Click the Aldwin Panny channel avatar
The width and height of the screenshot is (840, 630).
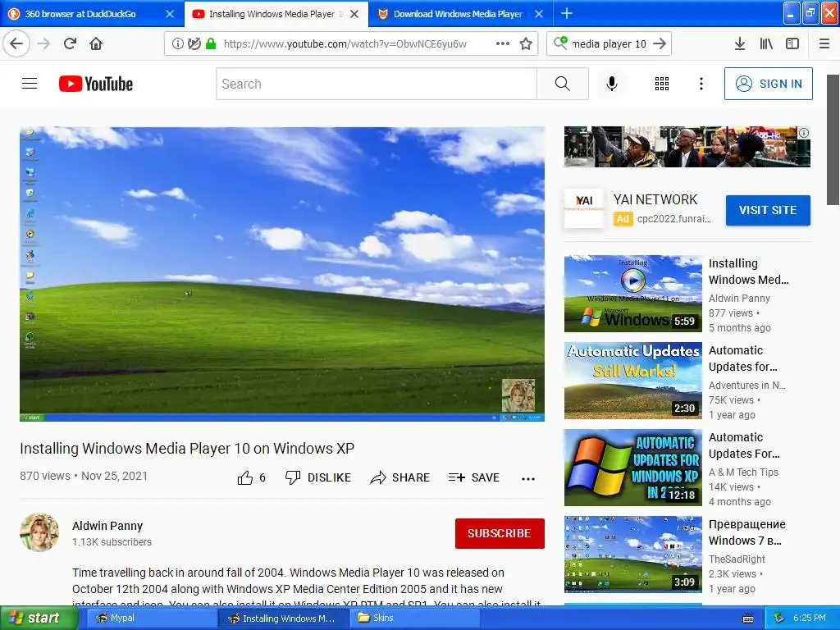pyautogui.click(x=39, y=532)
